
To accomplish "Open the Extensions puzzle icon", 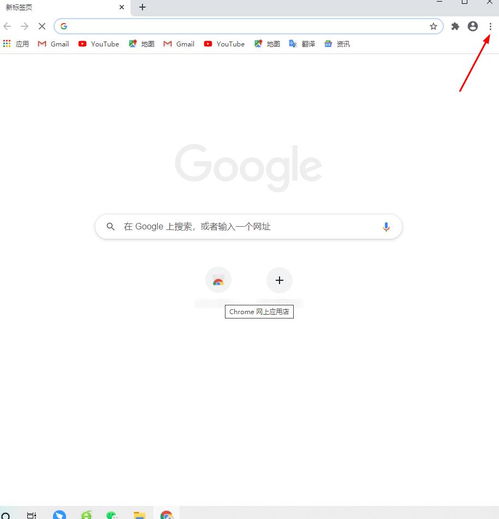I will click(x=455, y=26).
